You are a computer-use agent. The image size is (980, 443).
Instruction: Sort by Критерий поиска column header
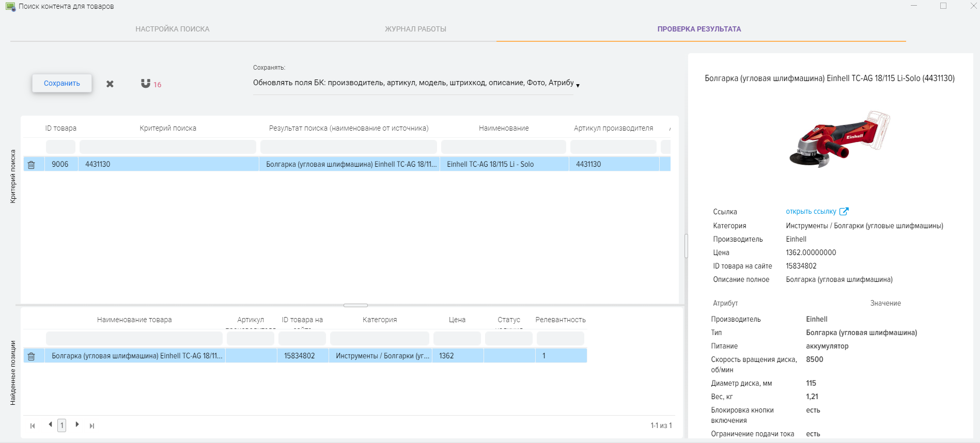click(x=168, y=128)
